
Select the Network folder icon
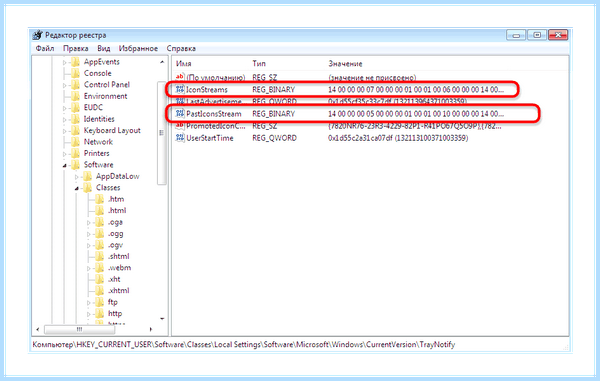coord(76,142)
